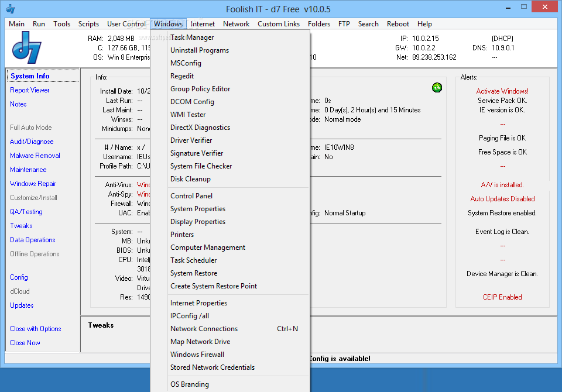The width and height of the screenshot is (562, 392).
Task: Choose Stored Network Credentials
Action: [x=230, y=367]
